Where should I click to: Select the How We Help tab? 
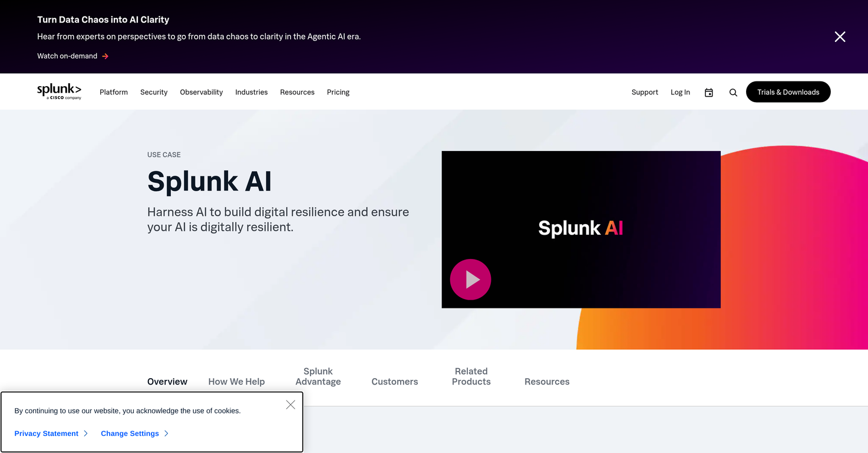tap(236, 381)
